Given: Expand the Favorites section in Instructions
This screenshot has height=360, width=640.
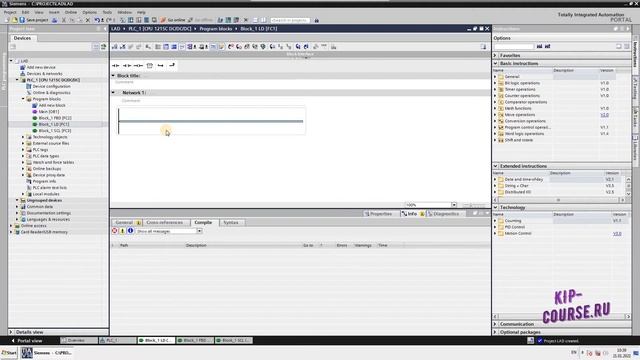Looking at the screenshot, I should [x=496, y=56].
